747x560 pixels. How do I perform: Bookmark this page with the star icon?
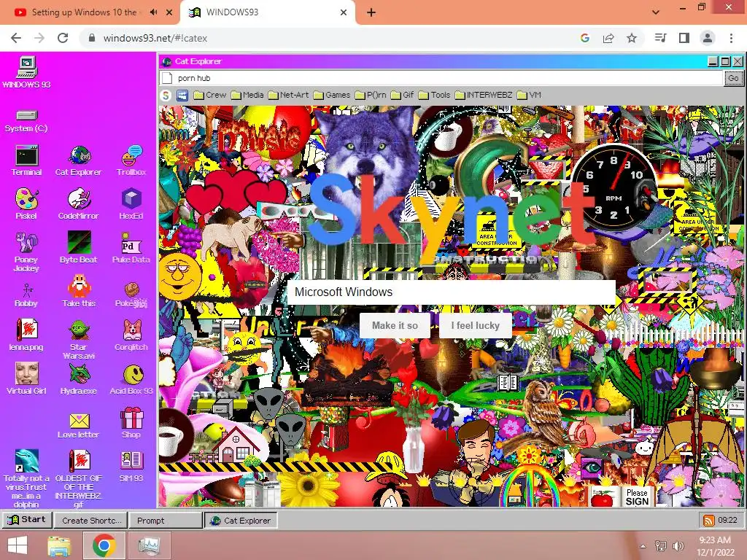631,38
